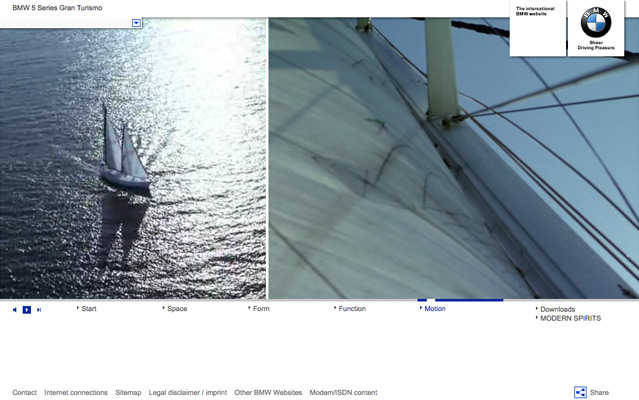Viewport: 639px width, 400px height.
Task: Select the Motion chapter
Action: point(434,309)
